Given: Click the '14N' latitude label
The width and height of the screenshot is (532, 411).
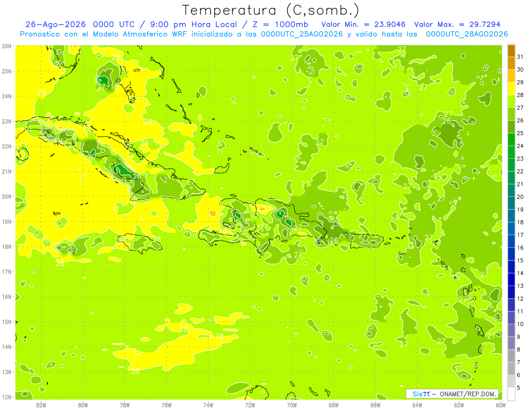Looking at the screenshot, I should tap(7, 347).
